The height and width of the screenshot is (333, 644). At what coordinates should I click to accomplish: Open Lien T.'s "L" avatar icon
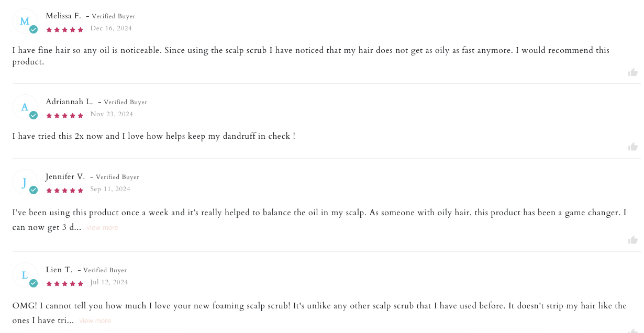point(25,275)
